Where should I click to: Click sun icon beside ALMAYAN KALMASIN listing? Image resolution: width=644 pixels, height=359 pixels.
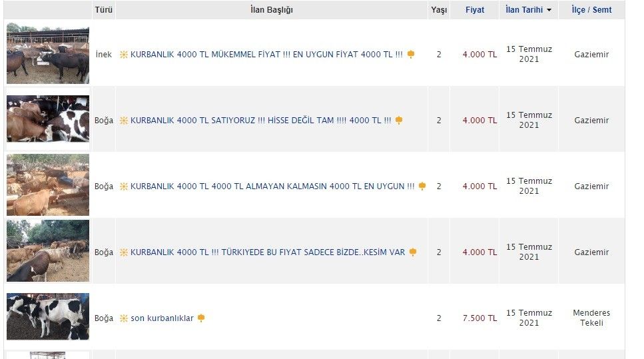tap(123, 186)
